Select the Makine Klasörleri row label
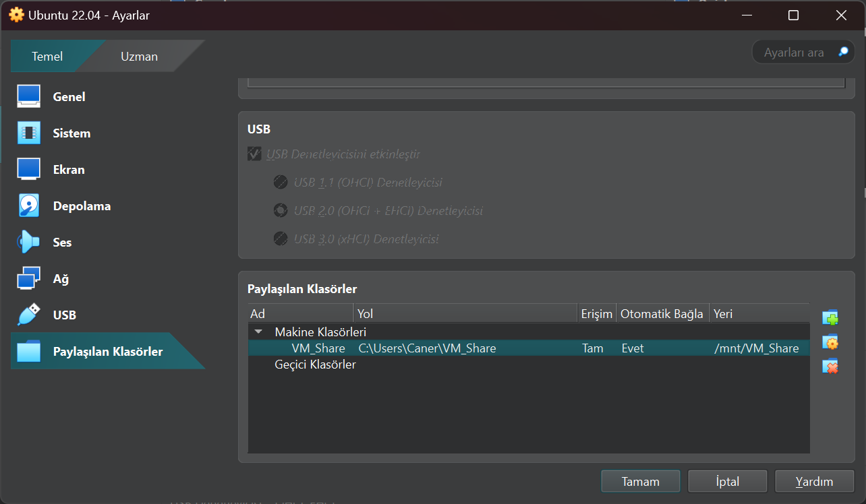 tap(320, 332)
